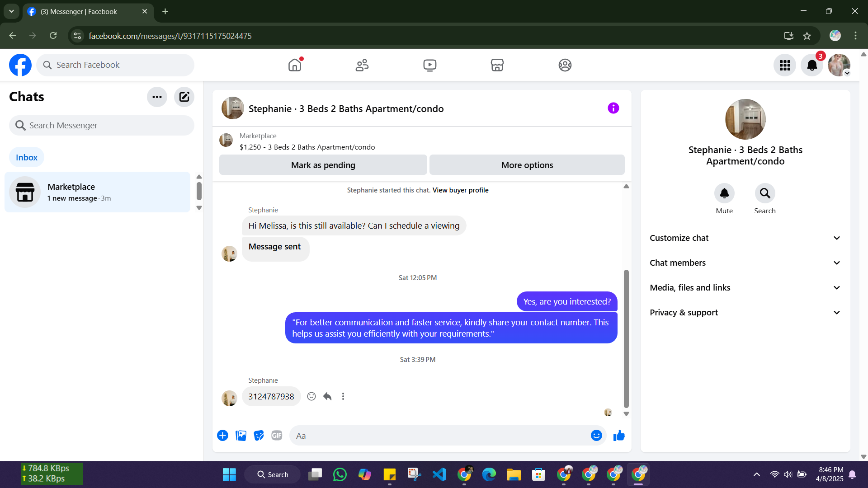Click the Friends icon in top navigation
The width and height of the screenshot is (868, 488).
point(362,65)
